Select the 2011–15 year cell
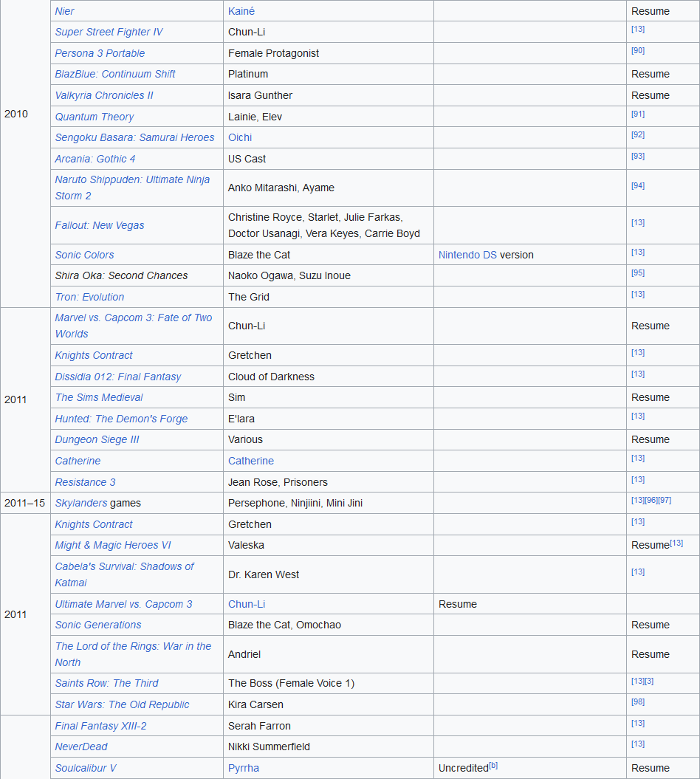 coord(25,504)
